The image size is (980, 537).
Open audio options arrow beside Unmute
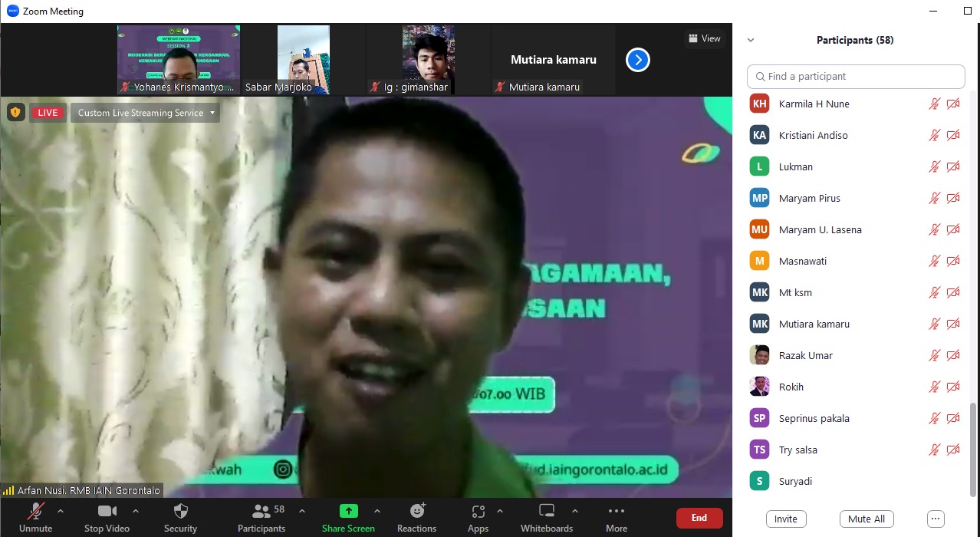pos(61,511)
